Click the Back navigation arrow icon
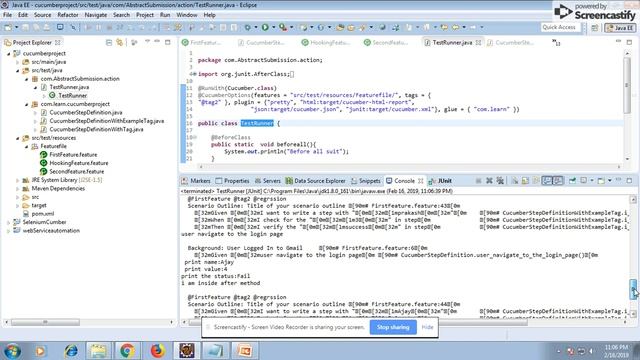 click(455, 27)
